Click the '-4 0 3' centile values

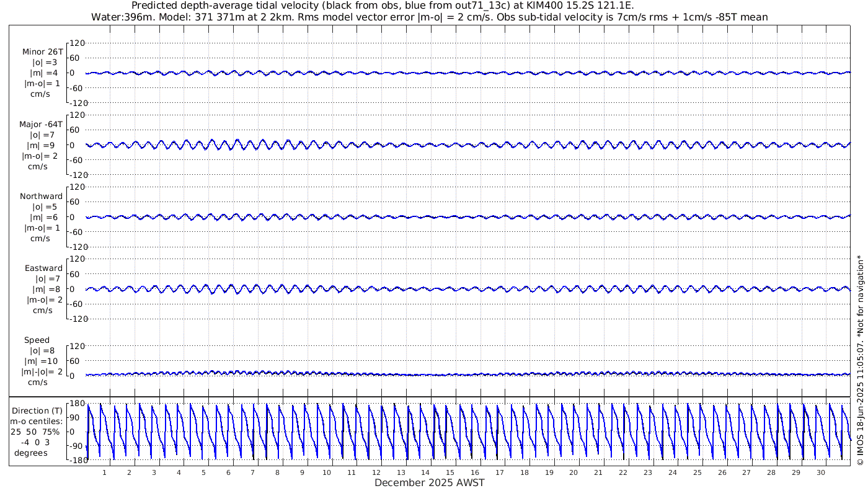[35, 442]
